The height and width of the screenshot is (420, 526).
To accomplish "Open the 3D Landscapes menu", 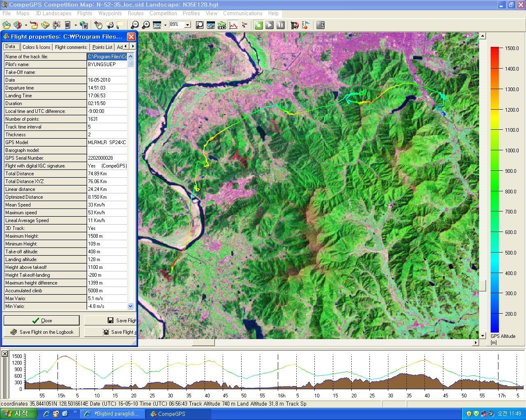I will [x=53, y=13].
